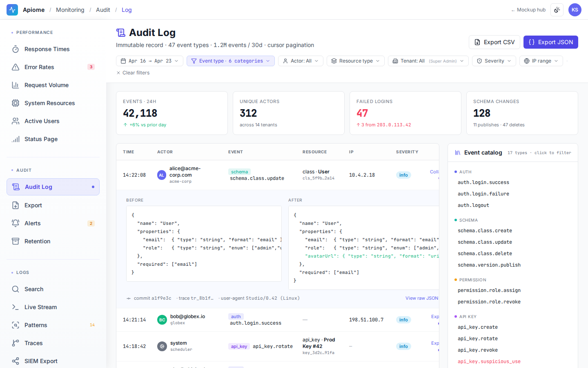Filter catalog by permission.role.revoke

point(489,302)
